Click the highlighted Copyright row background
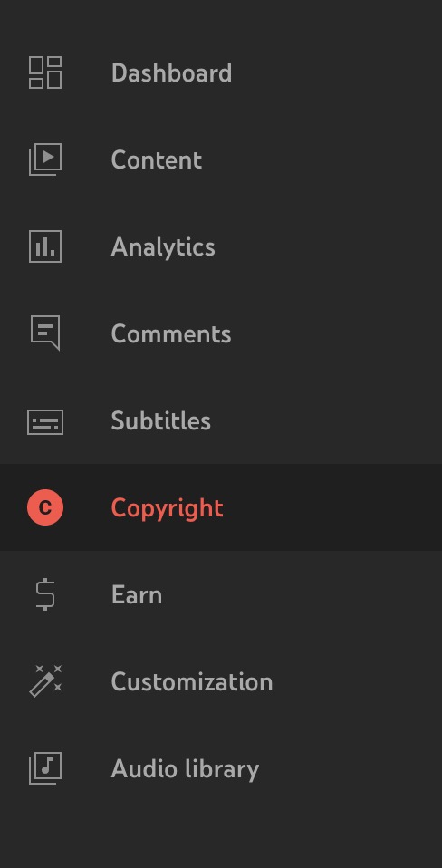 click(x=221, y=507)
